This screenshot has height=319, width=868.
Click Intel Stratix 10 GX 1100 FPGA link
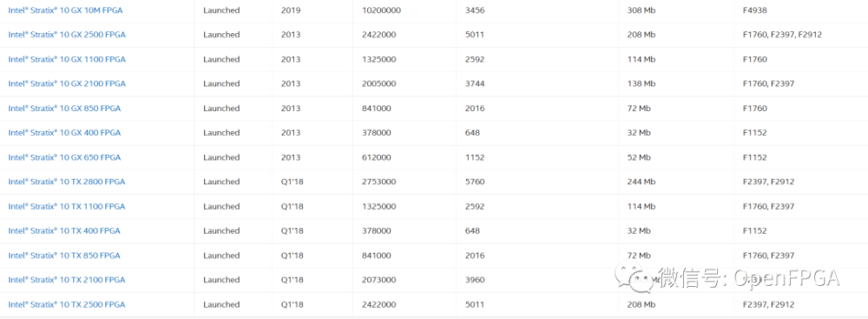pos(67,59)
